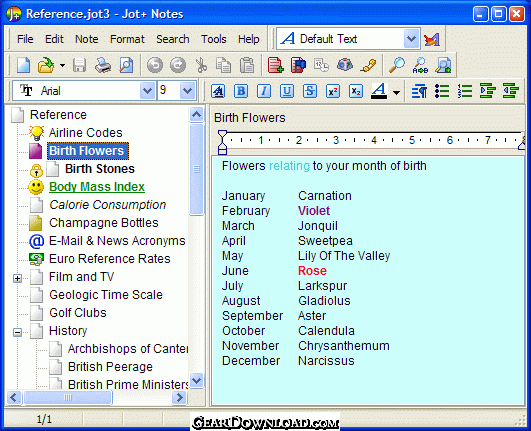531x431 pixels.
Task: Click the Undo icon
Action: 155,65
